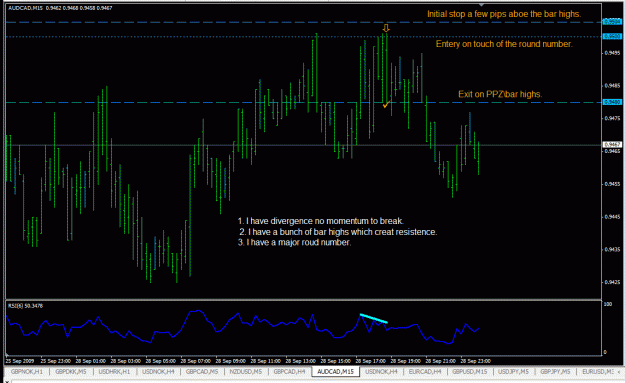Image resolution: width=625 pixels, height=383 pixels.
Task: Click the 0.9480 exit line price label
Action: (612, 102)
